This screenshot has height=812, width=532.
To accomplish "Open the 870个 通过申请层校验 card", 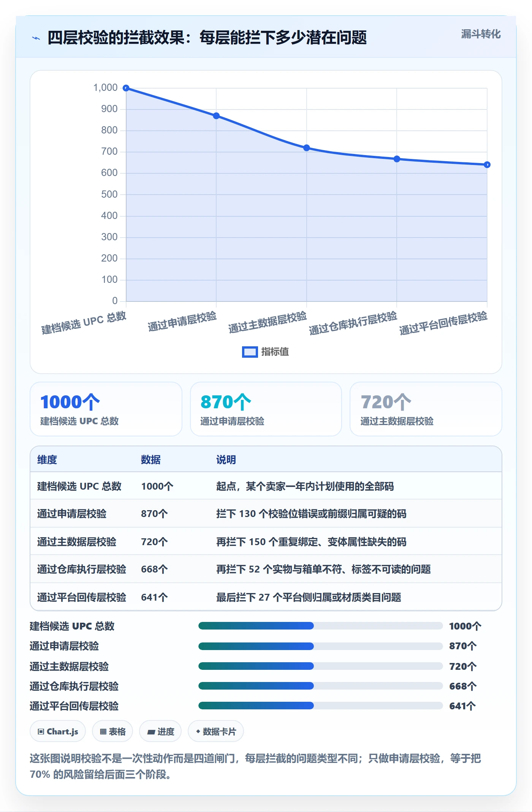I will coord(266,409).
